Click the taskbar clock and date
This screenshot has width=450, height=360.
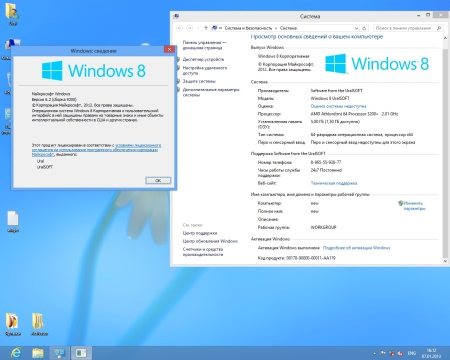431,353
